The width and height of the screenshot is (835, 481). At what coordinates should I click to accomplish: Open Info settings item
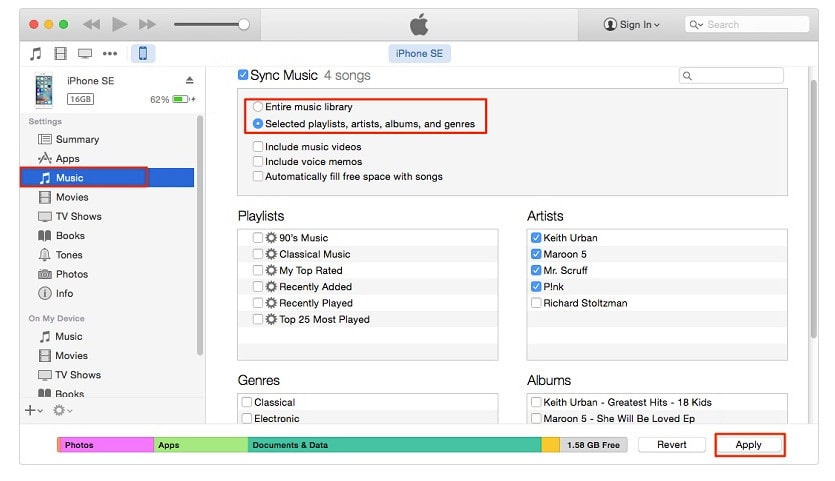[64, 293]
